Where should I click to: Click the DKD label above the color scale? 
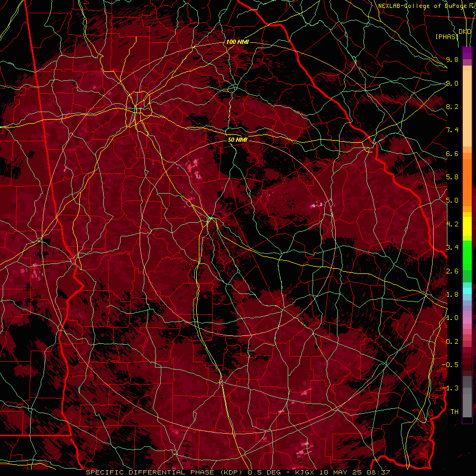click(465, 32)
